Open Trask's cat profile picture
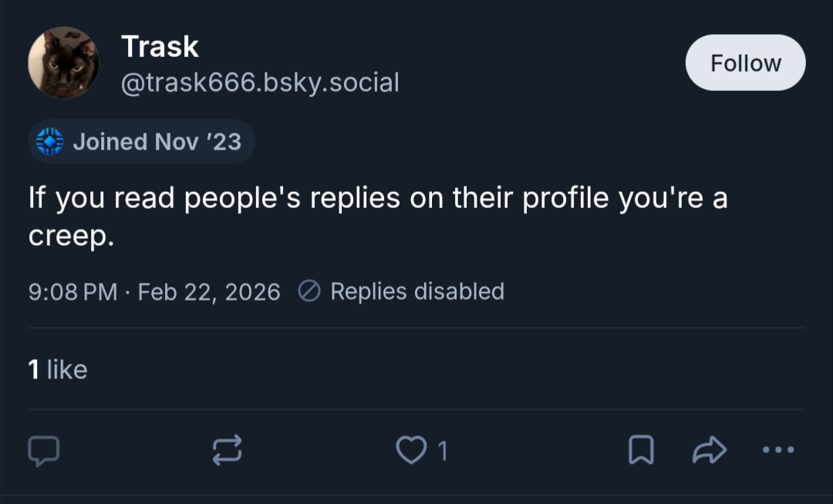 coord(63,62)
